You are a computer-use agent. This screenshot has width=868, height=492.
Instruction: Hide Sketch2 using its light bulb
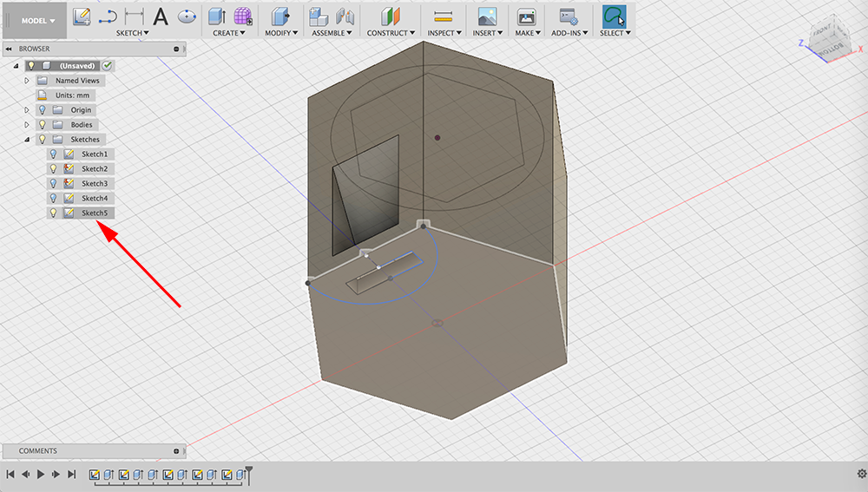pyautogui.click(x=53, y=169)
